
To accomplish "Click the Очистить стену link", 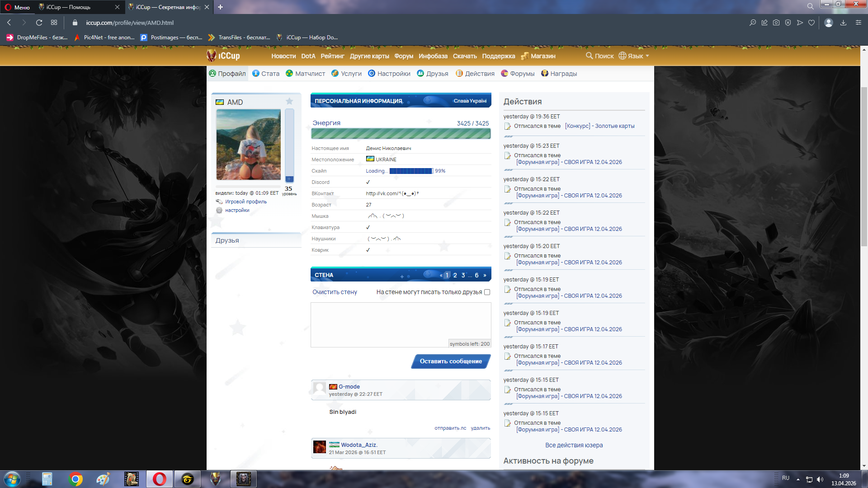I will click(x=335, y=292).
